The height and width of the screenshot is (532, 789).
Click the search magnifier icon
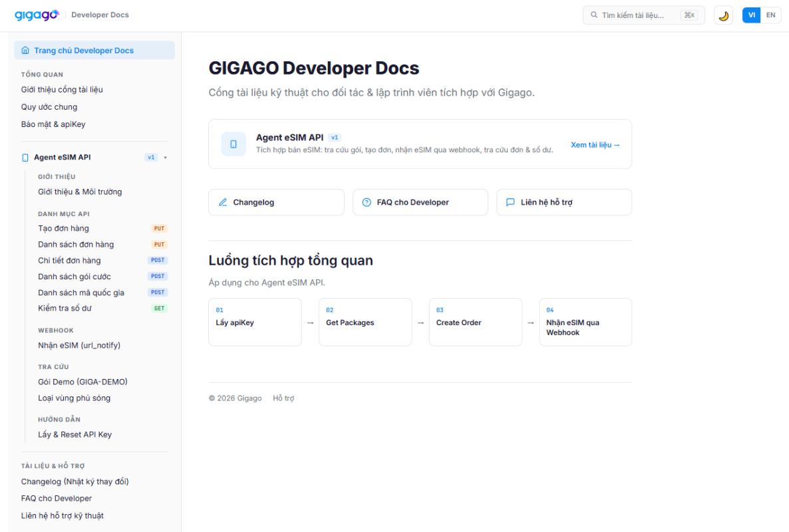(x=594, y=15)
